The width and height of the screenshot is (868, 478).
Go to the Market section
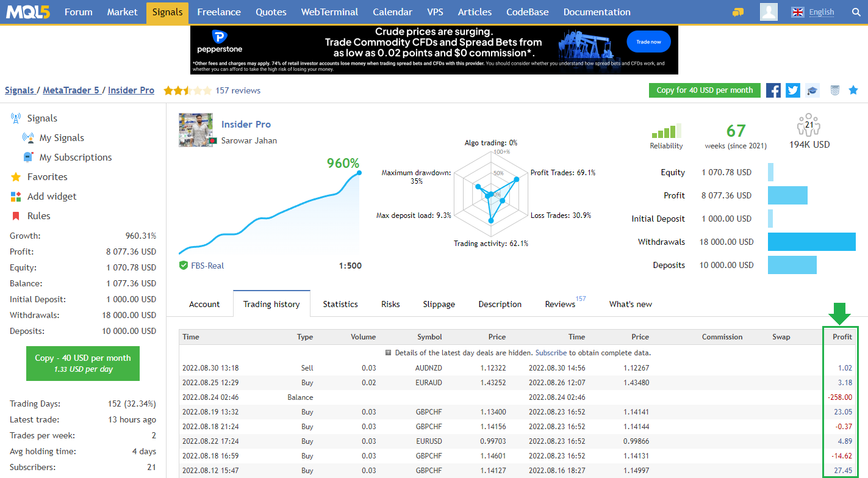[x=123, y=12]
